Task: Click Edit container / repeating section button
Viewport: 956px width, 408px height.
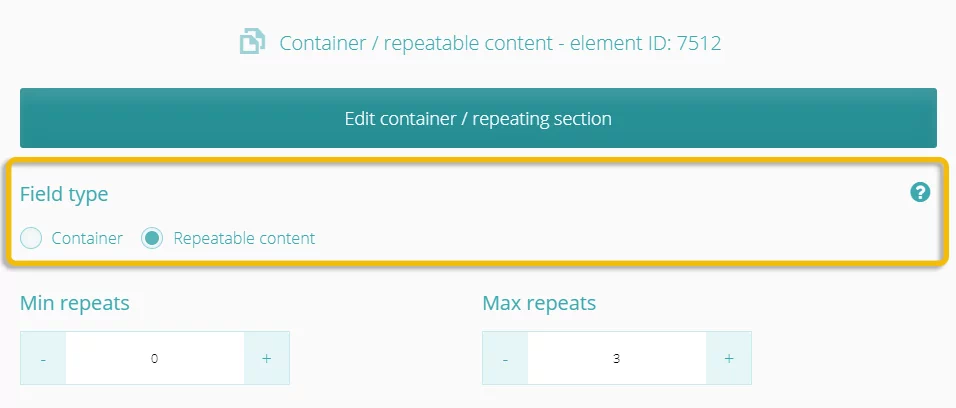Action: click(478, 118)
